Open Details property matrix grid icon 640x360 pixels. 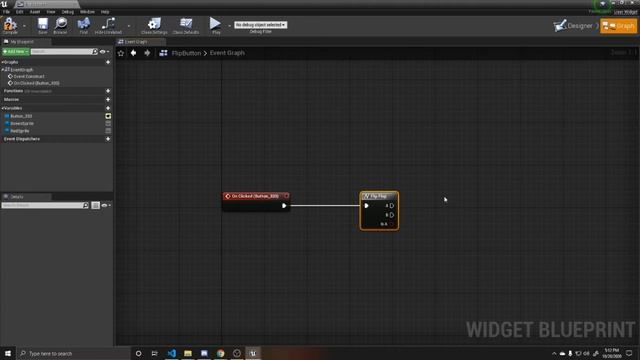[x=96, y=205]
